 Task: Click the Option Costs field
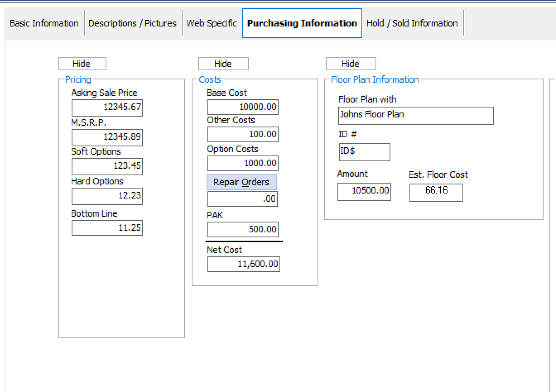click(242, 163)
